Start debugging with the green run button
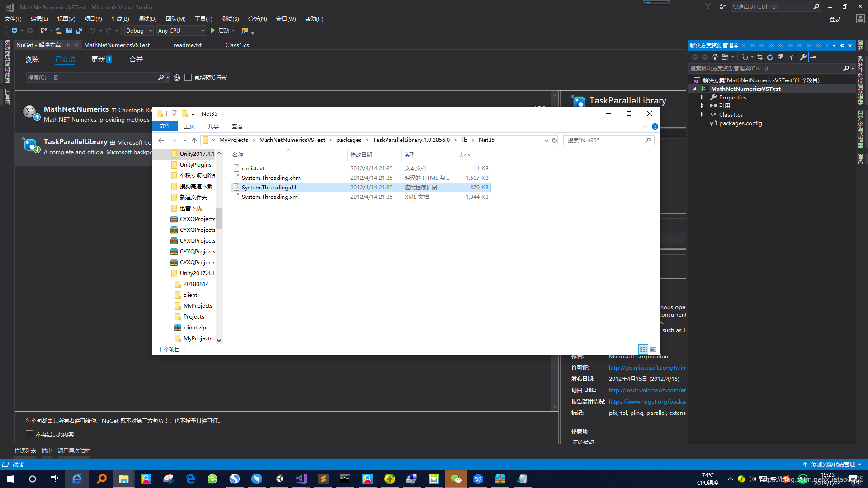The image size is (868, 488). 212,30
